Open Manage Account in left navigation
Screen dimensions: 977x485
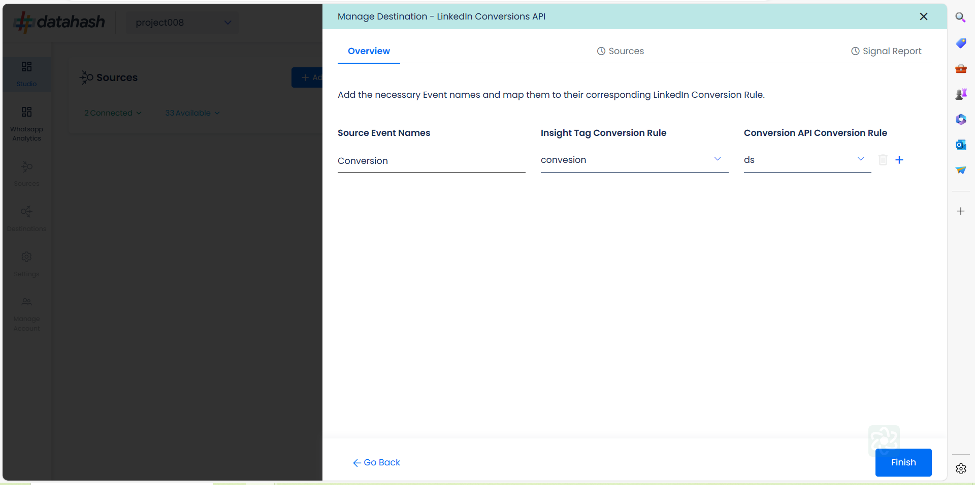point(26,314)
